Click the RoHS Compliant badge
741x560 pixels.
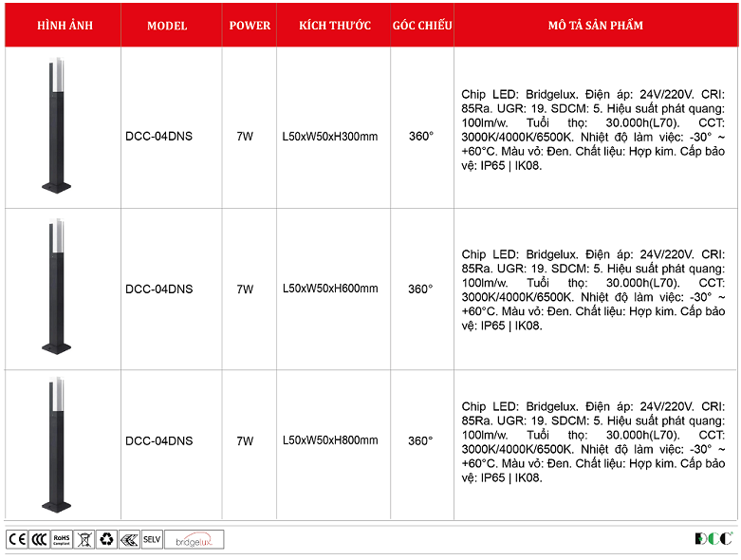[62, 539]
